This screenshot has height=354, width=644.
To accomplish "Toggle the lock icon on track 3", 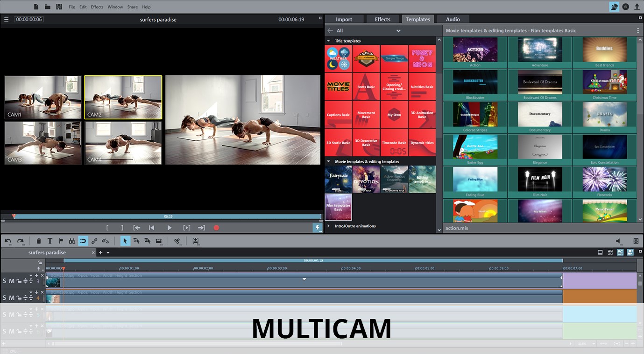I will coord(19,281).
